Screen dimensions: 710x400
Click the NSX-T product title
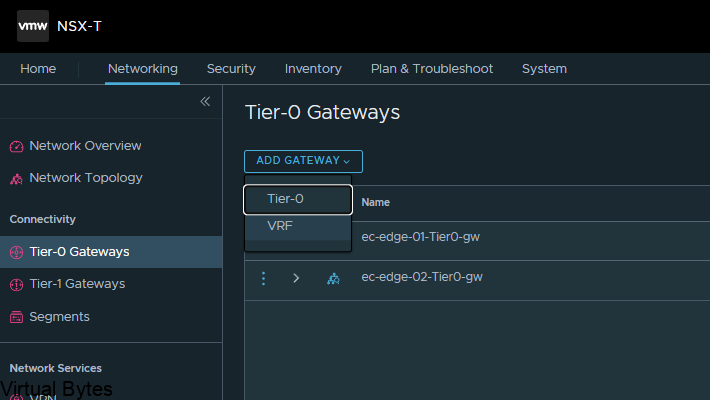(79, 26)
